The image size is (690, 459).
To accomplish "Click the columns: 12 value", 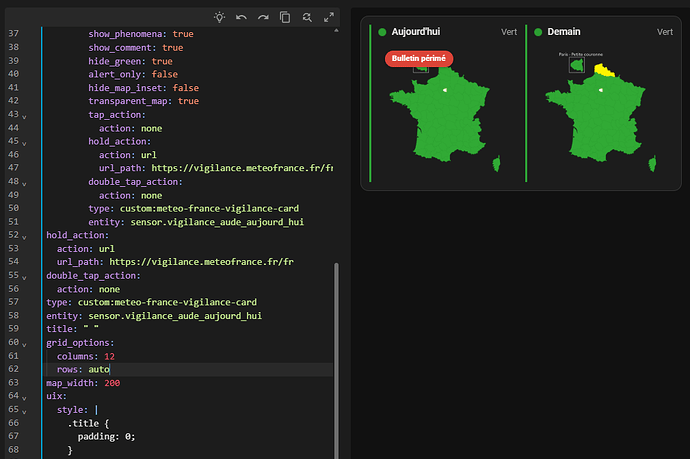I will [110, 356].
